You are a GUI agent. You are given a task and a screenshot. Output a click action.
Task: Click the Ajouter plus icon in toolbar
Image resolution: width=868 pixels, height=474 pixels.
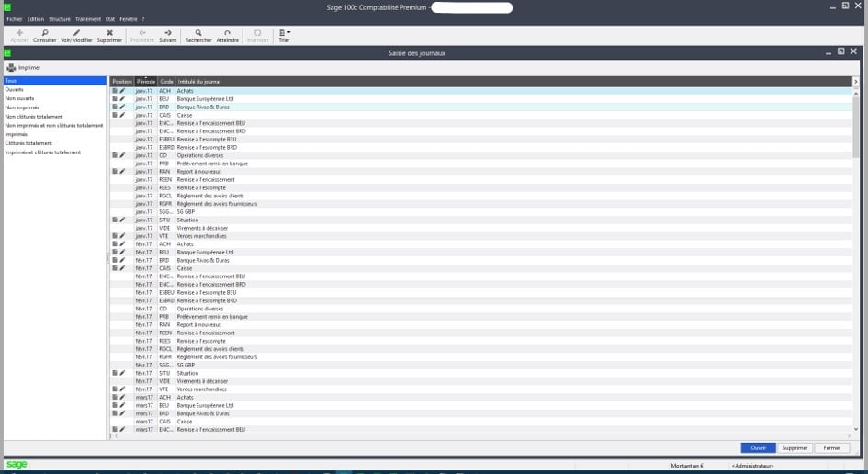(x=19, y=33)
